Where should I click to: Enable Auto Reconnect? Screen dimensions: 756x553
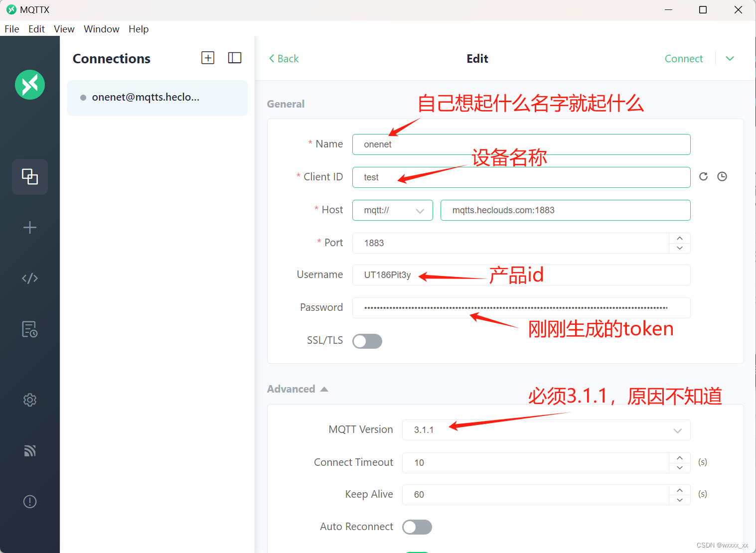[417, 527]
